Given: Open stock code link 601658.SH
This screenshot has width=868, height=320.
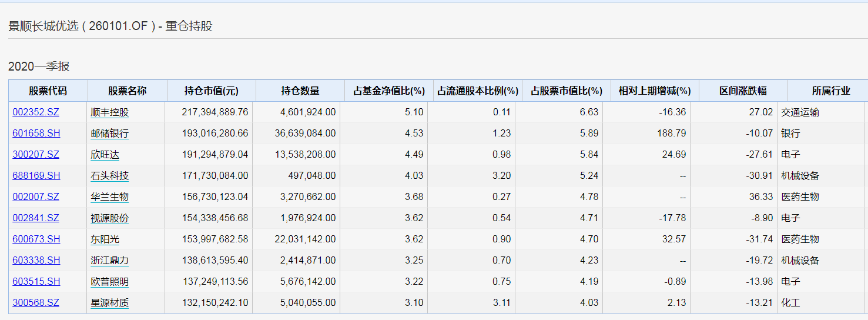Looking at the screenshot, I should [36, 133].
